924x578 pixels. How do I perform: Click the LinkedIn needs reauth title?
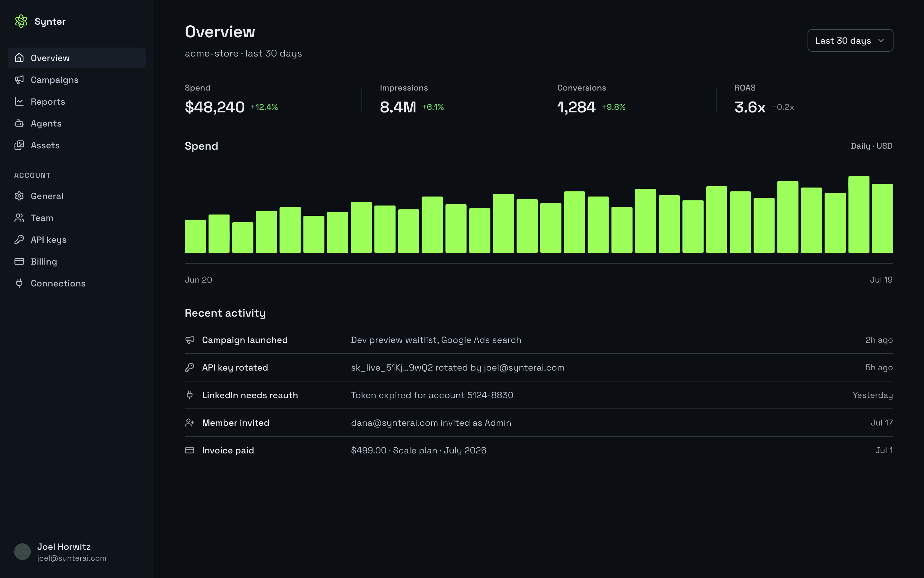[x=250, y=395]
